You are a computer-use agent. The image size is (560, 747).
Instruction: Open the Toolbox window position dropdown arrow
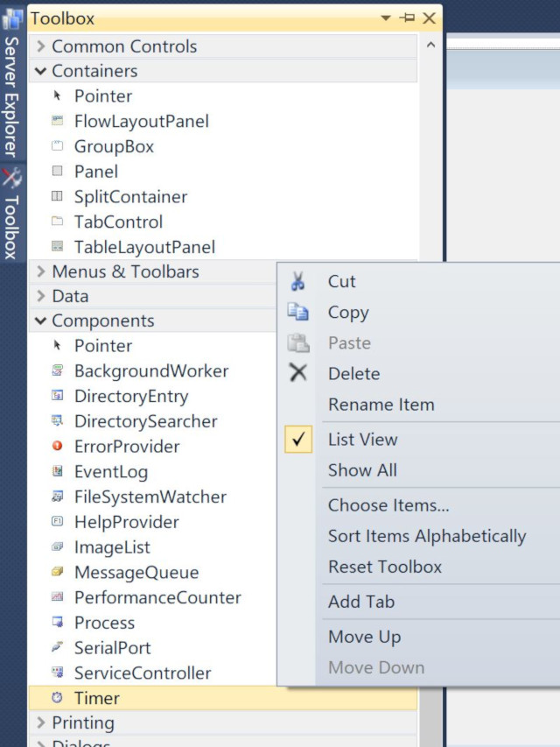387,18
